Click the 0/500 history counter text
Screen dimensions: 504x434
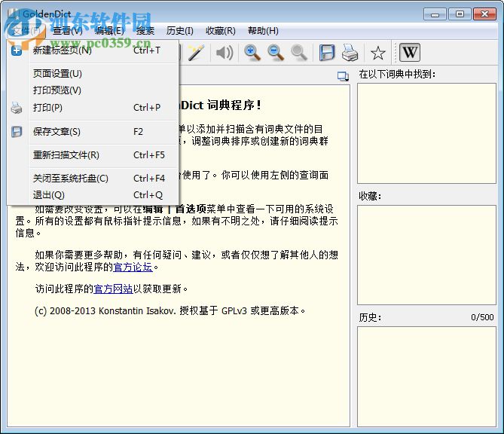pos(482,317)
